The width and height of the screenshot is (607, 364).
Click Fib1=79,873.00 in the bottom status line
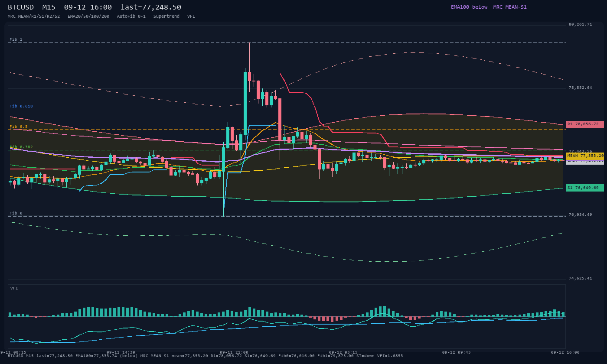[x=336, y=356]
